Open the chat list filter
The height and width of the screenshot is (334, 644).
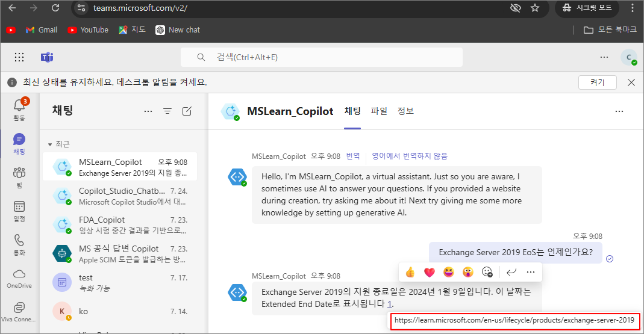pyautogui.click(x=167, y=111)
